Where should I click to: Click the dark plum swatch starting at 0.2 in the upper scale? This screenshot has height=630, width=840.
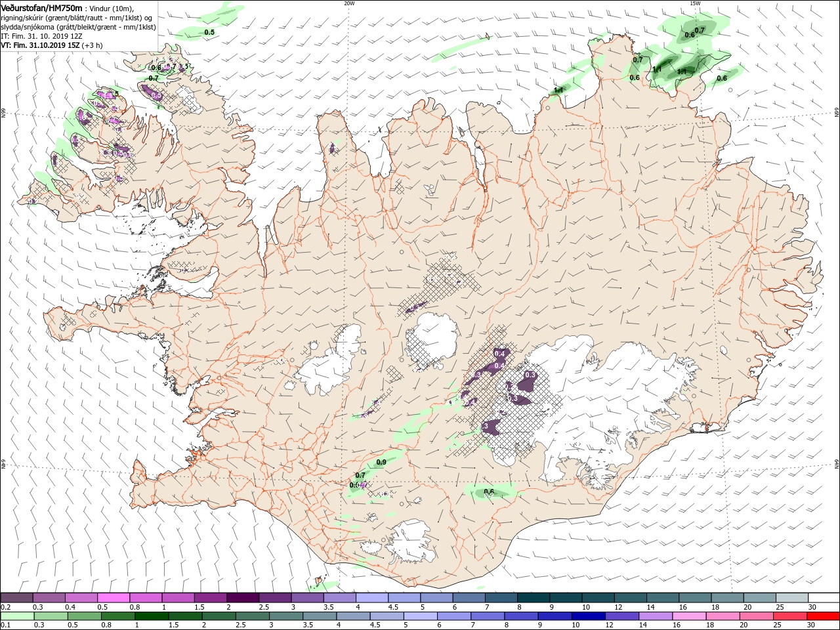(17, 598)
